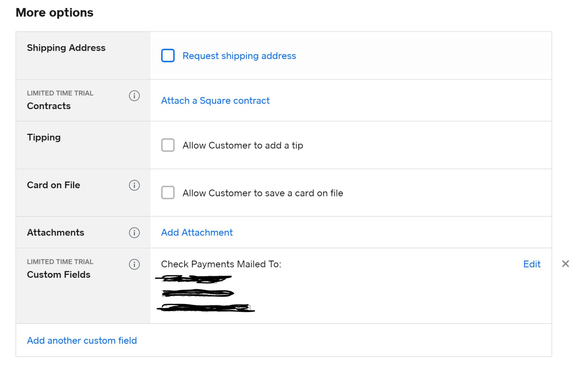The height and width of the screenshot is (365, 588).
Task: Click the info icon beside Card on File
Action: [x=134, y=186]
